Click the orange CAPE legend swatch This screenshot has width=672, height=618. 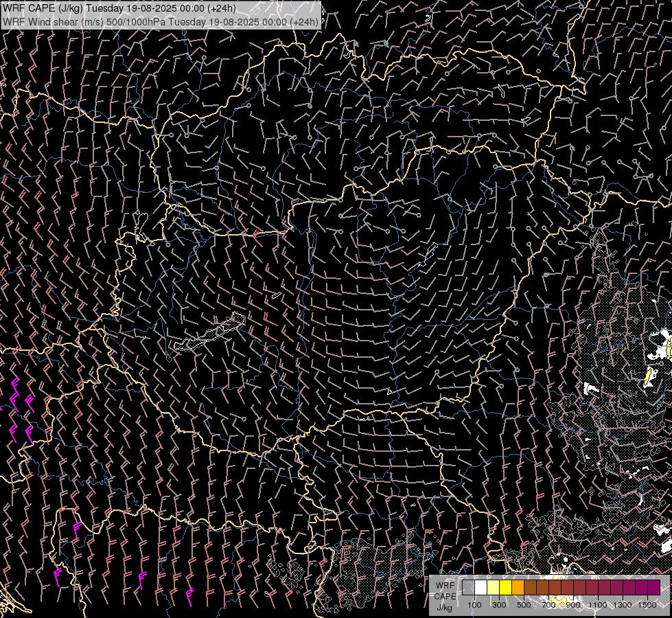tap(518, 588)
